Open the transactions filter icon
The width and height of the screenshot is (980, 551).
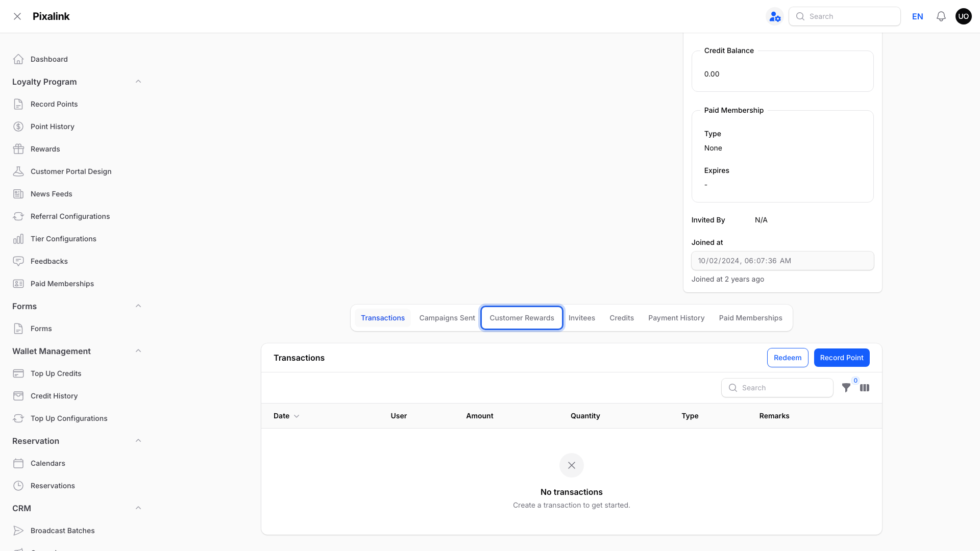[x=846, y=388]
